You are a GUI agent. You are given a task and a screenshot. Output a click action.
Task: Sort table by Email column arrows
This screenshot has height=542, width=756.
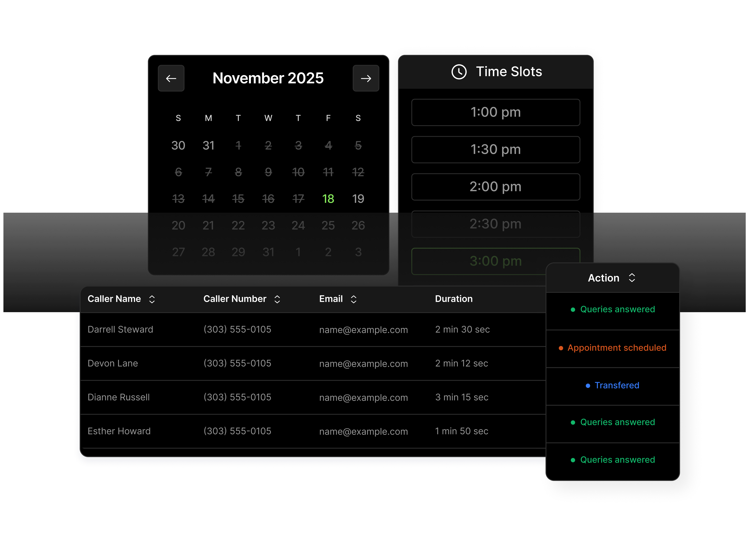(x=354, y=299)
